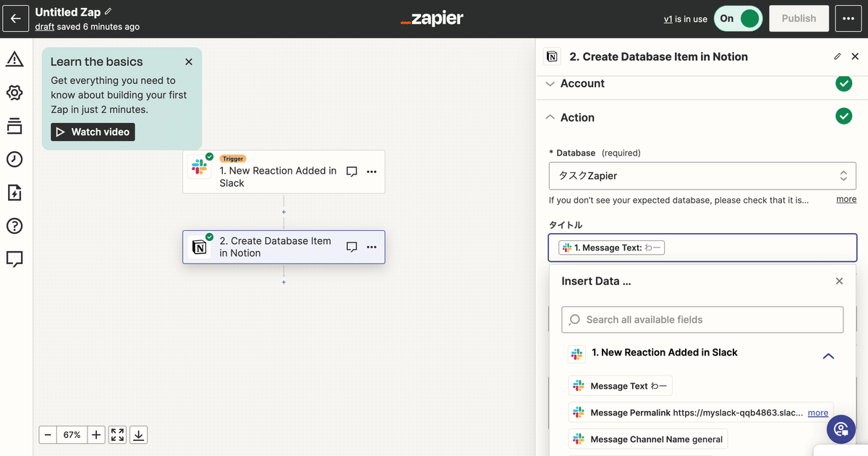Add step below Notion action
Image resolution: width=868 pixels, height=456 pixels.
pyautogui.click(x=284, y=282)
